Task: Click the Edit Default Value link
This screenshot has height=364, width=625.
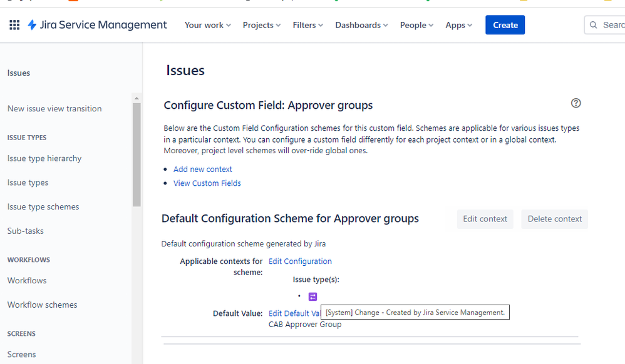Action: [294, 313]
